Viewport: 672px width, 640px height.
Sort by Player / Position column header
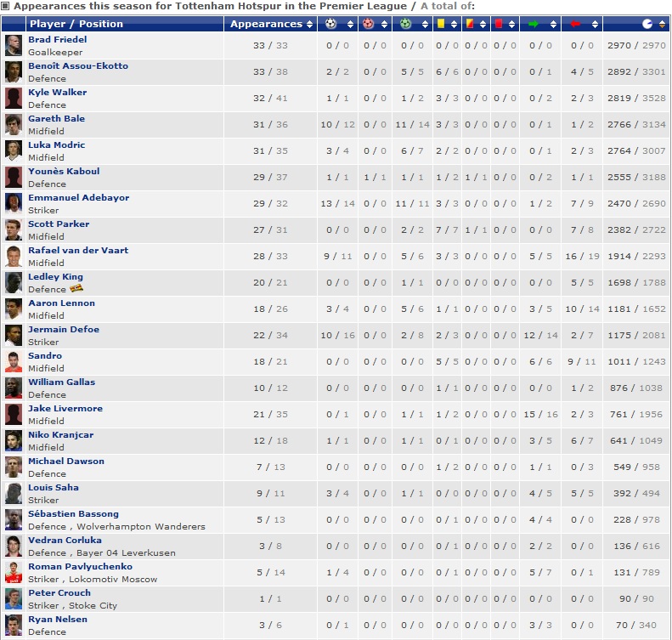coord(76,24)
